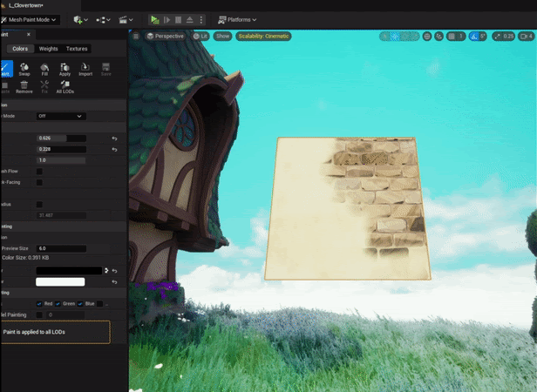The height and width of the screenshot is (392, 537).
Task: Open the white erase color swatch
Action: tap(60, 281)
